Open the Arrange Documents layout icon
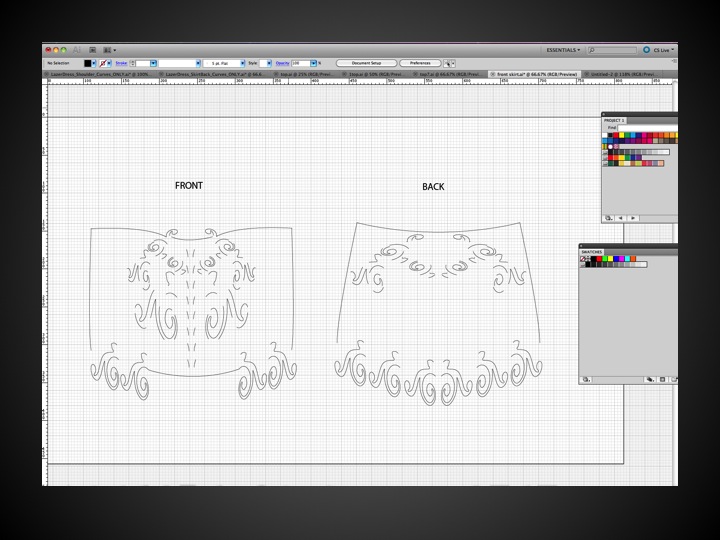720x540 pixels. click(x=107, y=49)
